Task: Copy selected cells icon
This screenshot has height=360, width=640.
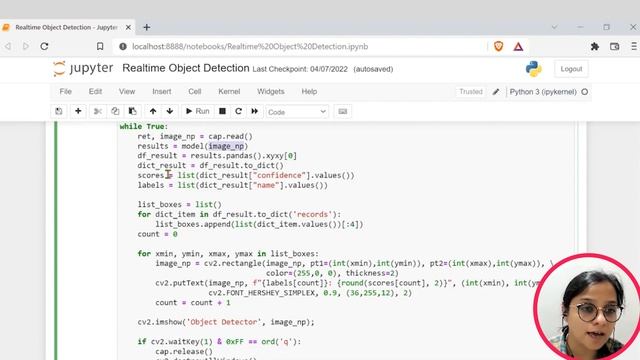Action: pyautogui.click(x=115, y=111)
